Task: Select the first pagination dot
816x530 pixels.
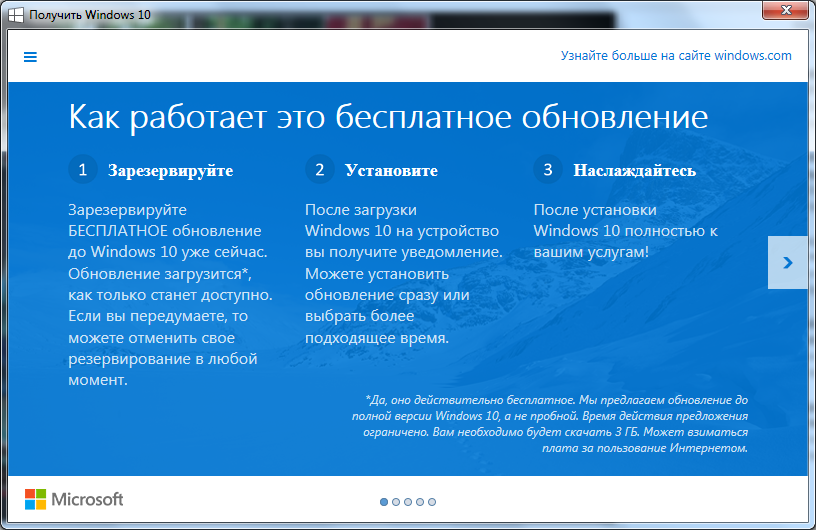Action: [384, 502]
